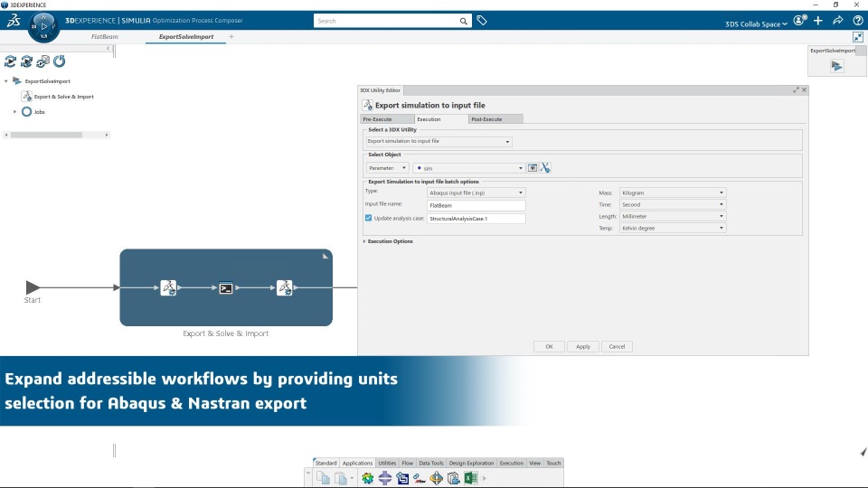Click the Excel icon in the bottom toolbar

470,478
